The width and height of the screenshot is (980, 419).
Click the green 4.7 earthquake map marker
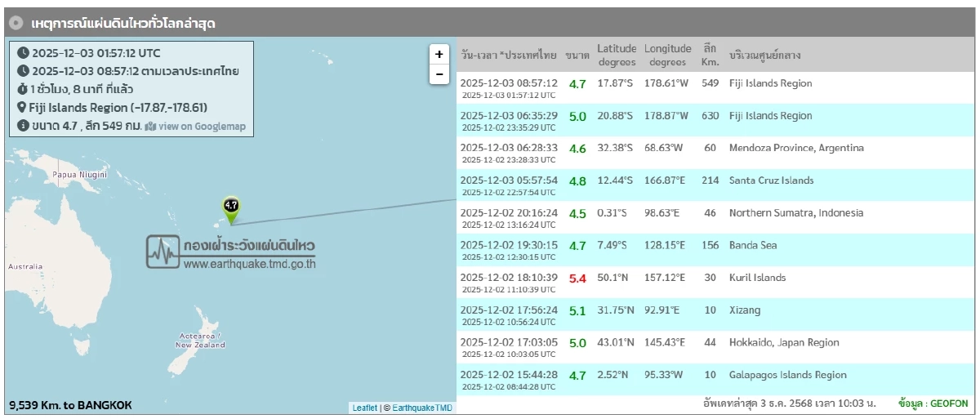(231, 210)
